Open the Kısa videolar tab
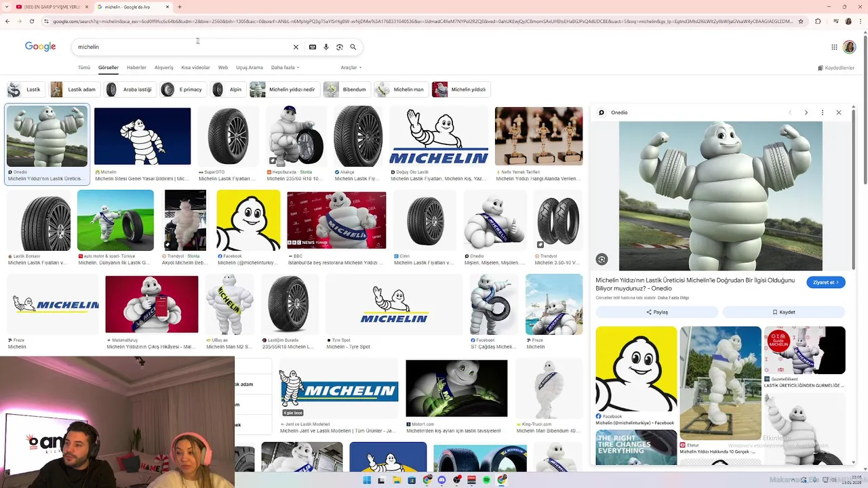This screenshot has width=868, height=488. click(x=196, y=68)
